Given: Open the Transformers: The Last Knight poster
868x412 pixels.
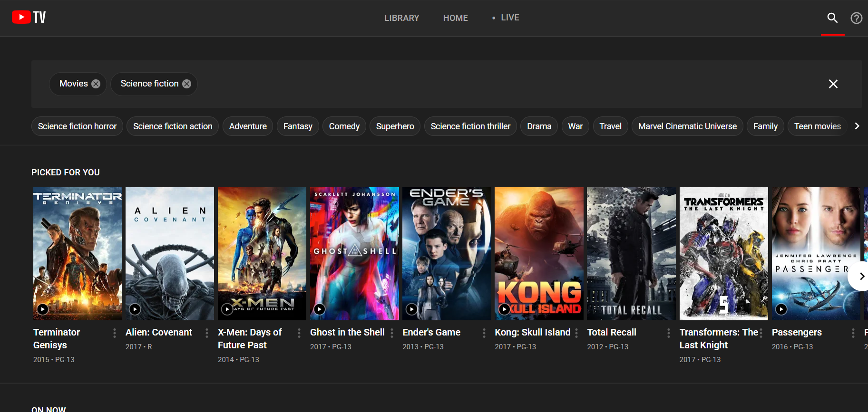Looking at the screenshot, I should point(723,253).
